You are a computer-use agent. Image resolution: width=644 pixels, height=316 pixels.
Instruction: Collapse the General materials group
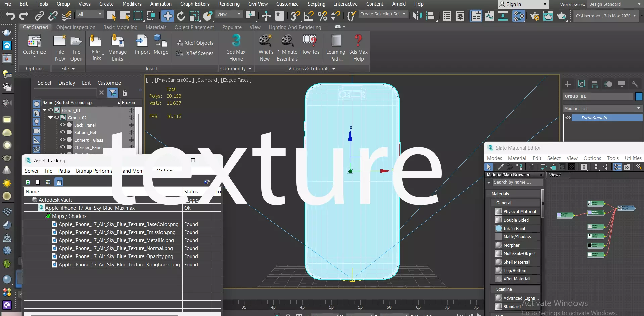494,203
